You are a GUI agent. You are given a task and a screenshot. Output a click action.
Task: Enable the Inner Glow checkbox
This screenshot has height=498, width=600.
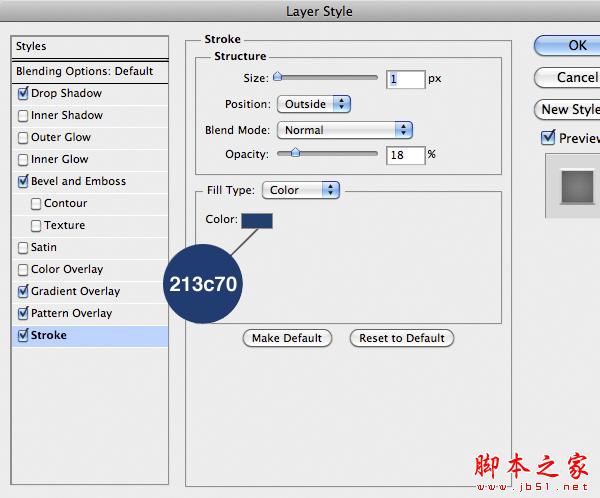[x=23, y=160]
